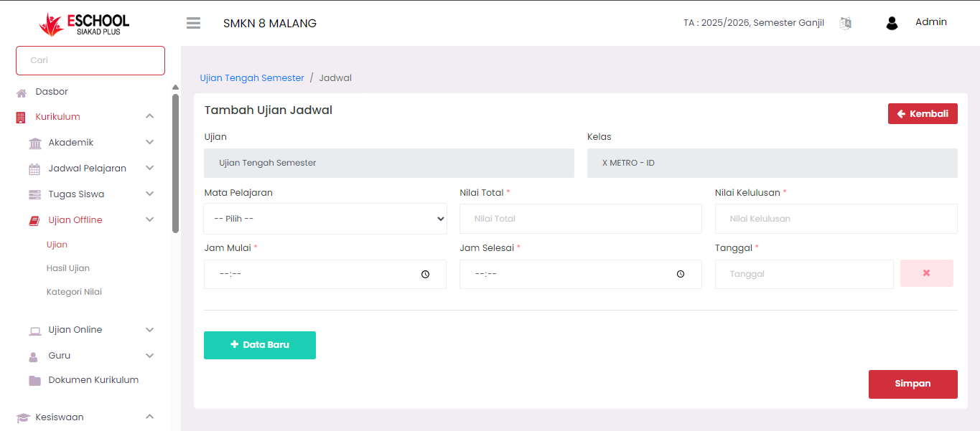Expand the Ujian Online submenu
Image resolution: width=980 pixels, height=431 pixels.
coord(149,330)
